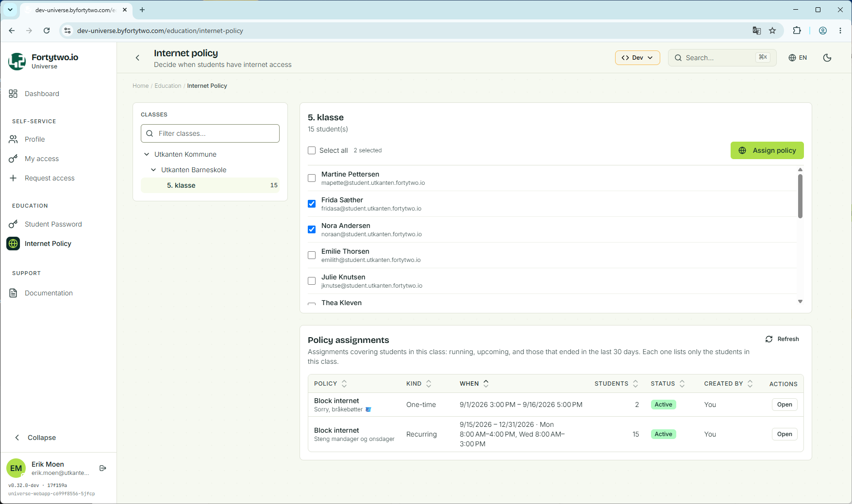Screen dimensions: 852x504
Task: Open a new browser tab
Action: click(x=142, y=10)
